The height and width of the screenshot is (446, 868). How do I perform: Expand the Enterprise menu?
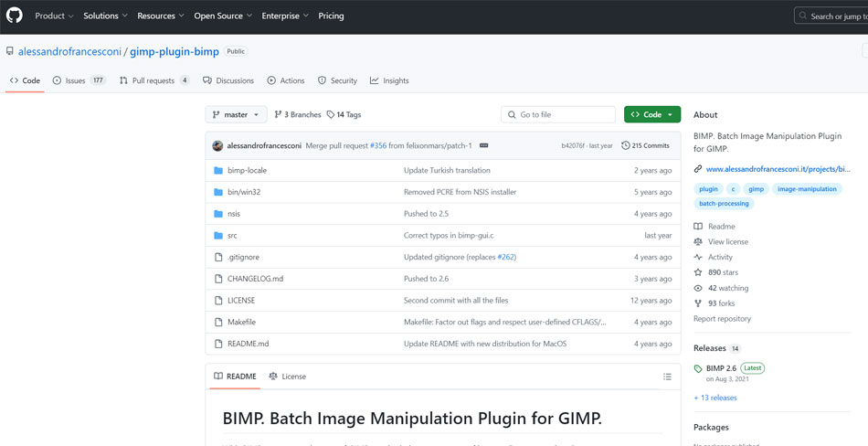(x=284, y=16)
